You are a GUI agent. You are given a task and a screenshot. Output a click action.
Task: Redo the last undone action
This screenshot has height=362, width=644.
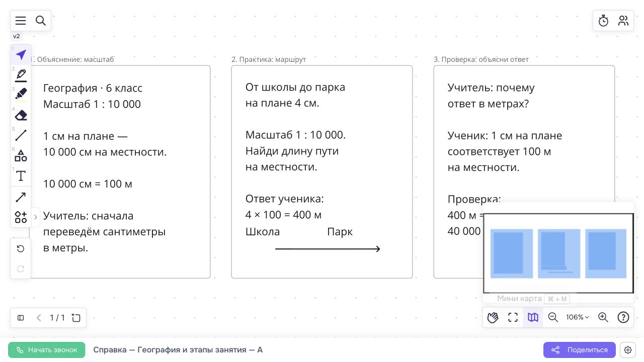point(21,268)
